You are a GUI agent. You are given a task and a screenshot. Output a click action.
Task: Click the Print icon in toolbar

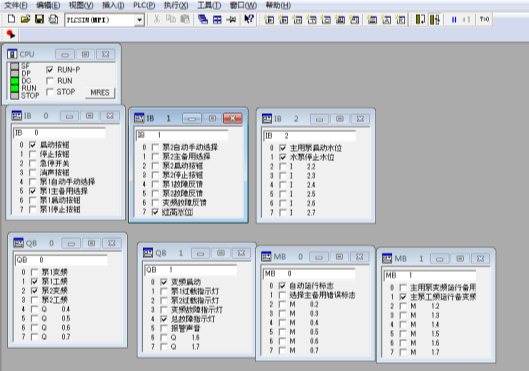pos(54,19)
